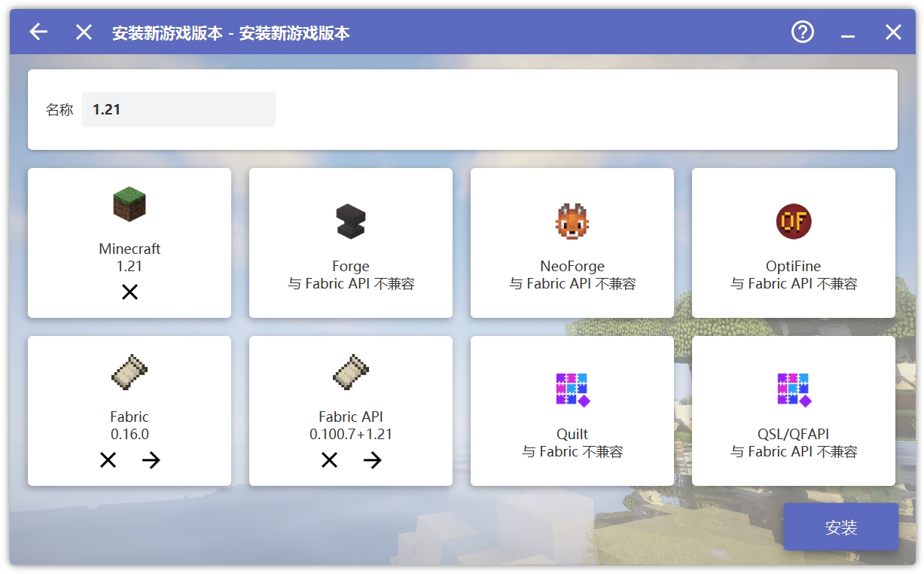Click the window title 安装新游戏版本
924x574 pixels.
click(231, 33)
